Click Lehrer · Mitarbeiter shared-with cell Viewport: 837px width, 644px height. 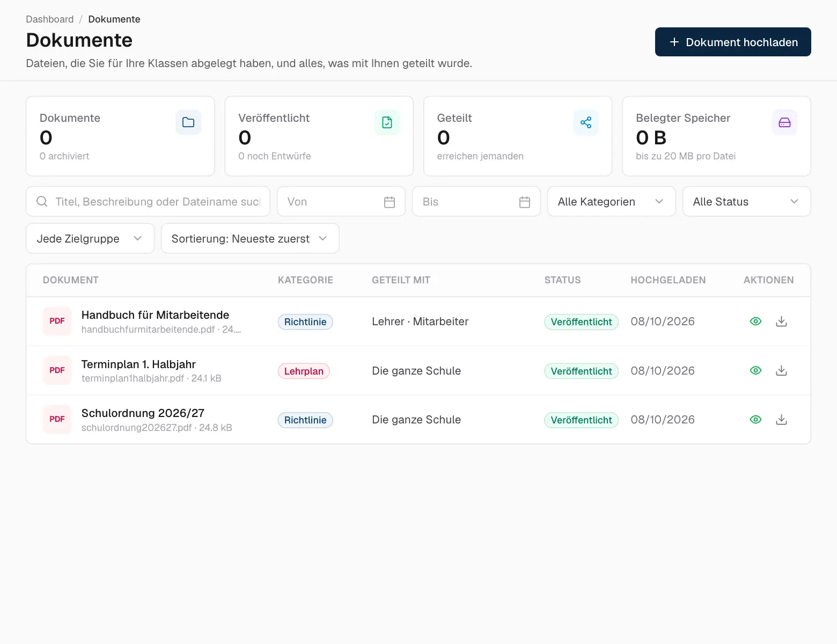pos(420,321)
